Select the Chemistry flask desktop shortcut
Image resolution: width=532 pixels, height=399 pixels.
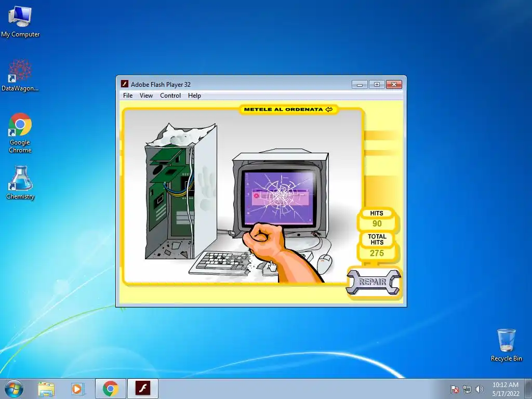pyautogui.click(x=20, y=182)
